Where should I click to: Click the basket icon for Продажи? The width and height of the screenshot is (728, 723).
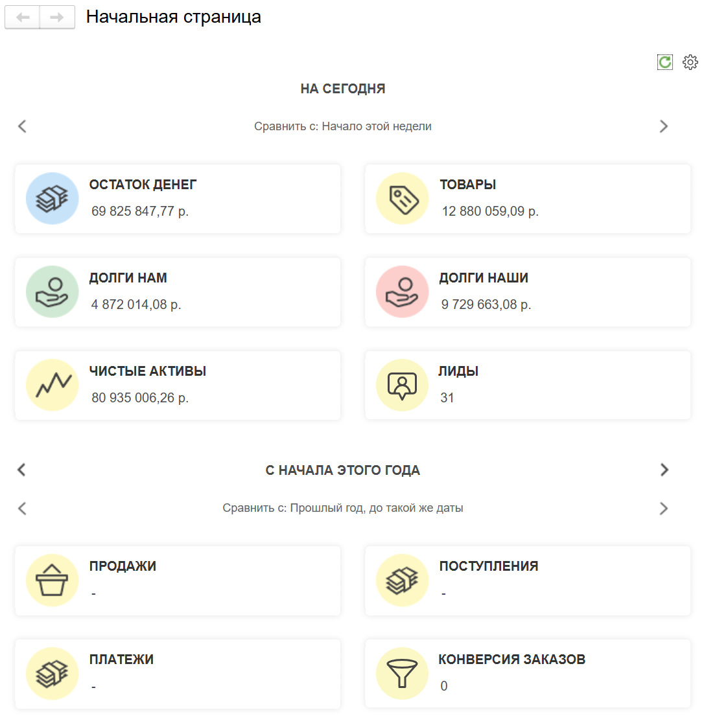click(53, 580)
